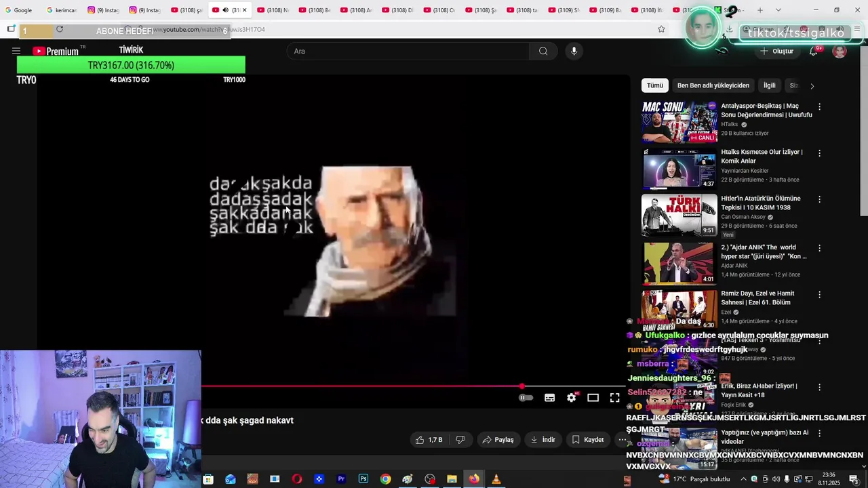Open File Explorer from taskbar
The width and height of the screenshot is (868, 488).
pyautogui.click(x=452, y=479)
